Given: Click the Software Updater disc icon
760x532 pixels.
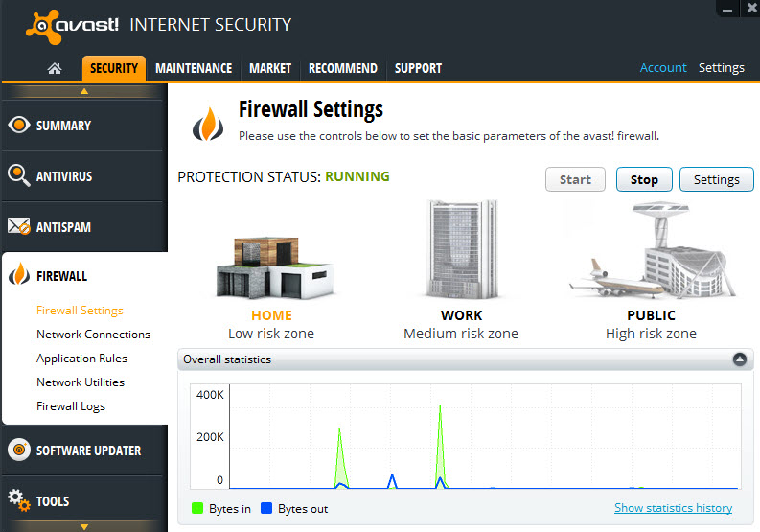Looking at the screenshot, I should click(19, 450).
